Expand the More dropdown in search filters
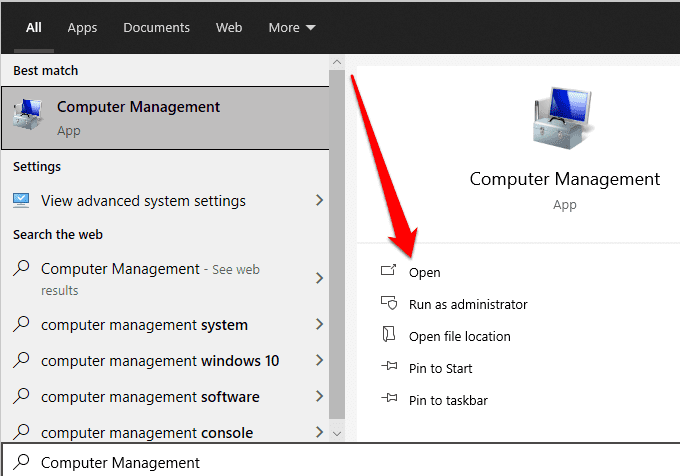Screen dimensions: 680x476 (291, 28)
